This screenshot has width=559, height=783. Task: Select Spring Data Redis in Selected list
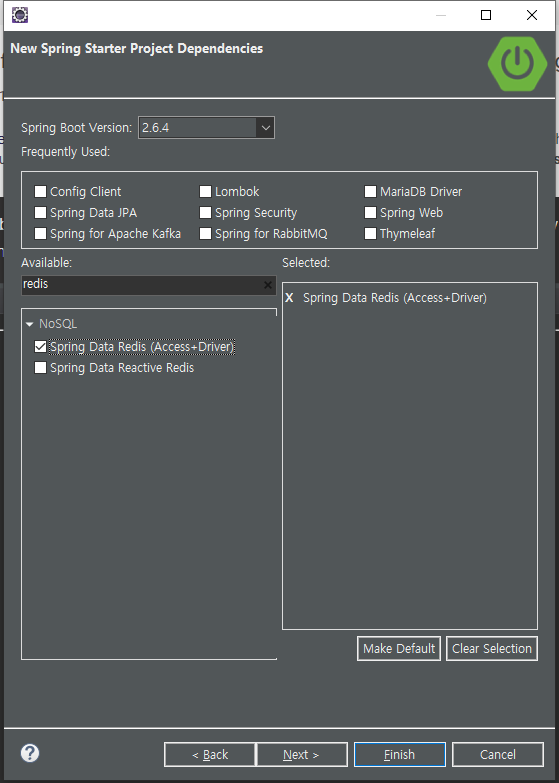395,298
